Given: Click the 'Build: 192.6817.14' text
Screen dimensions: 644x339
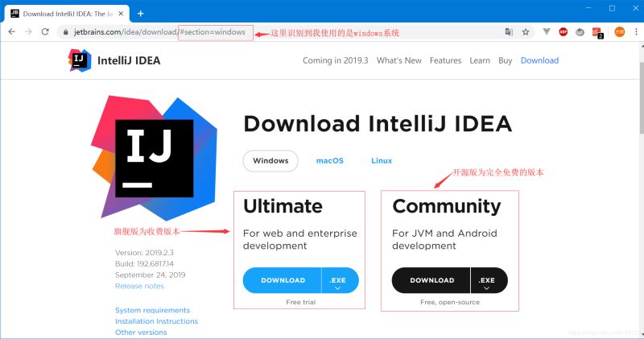Looking at the screenshot, I should point(144,264).
